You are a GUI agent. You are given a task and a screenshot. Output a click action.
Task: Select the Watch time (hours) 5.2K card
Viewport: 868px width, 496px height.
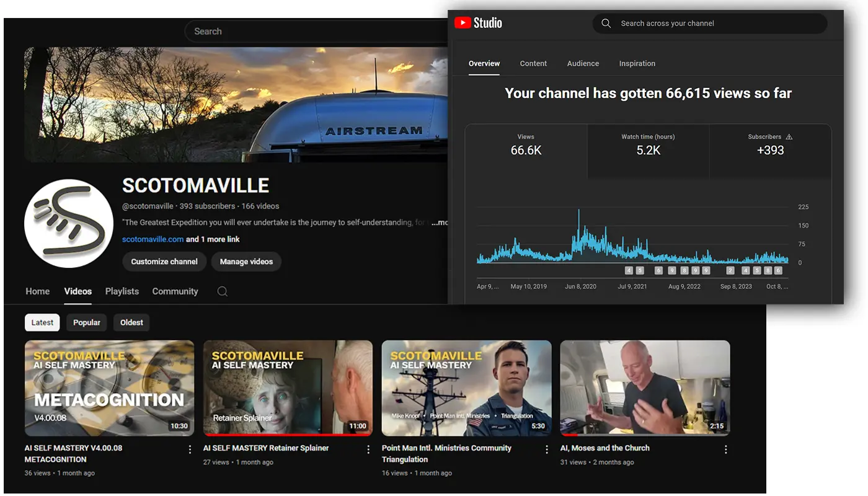648,152
